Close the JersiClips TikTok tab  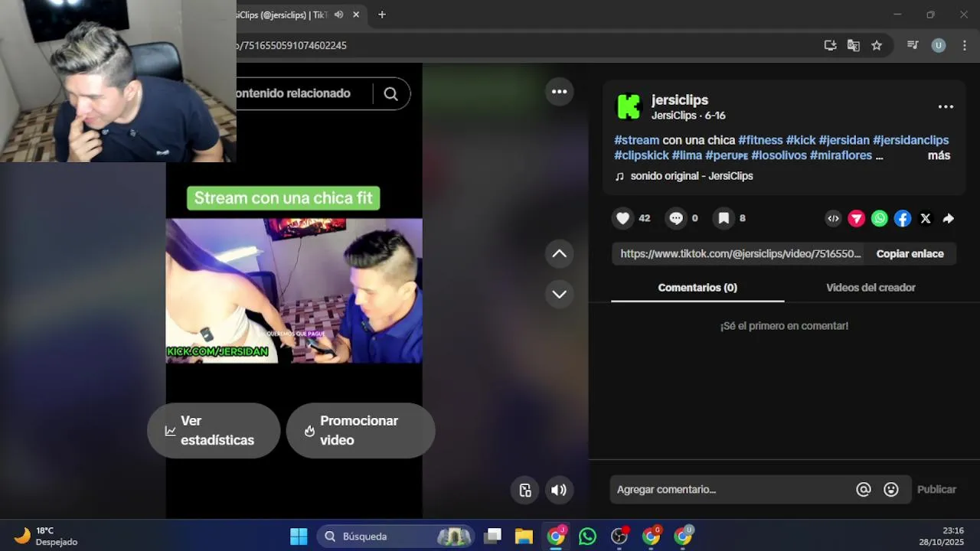click(x=356, y=15)
